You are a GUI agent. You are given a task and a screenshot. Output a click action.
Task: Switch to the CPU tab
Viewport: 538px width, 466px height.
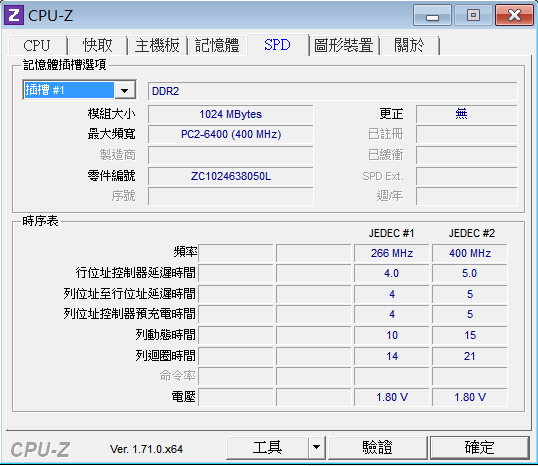click(37, 46)
